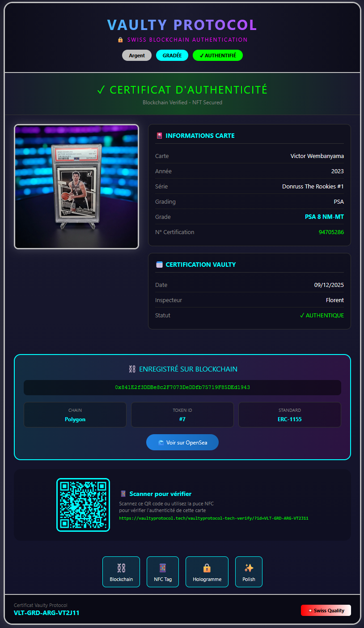Screen dimensions: 364x628
Task: Click the NFC Tag feature badge
Action: tap(163, 572)
